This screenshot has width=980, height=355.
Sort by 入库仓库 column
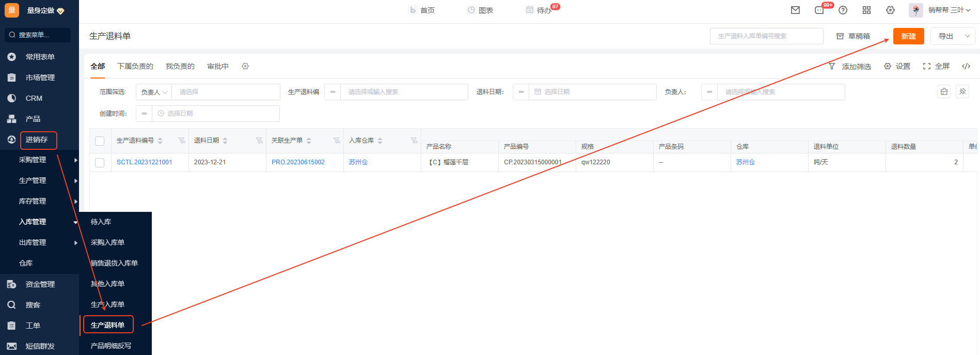[380, 141]
